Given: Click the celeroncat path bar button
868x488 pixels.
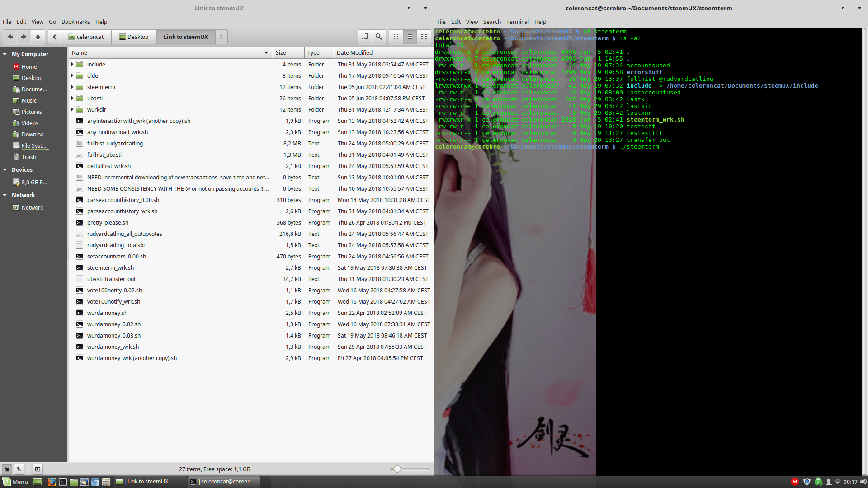Looking at the screenshot, I should [86, 37].
